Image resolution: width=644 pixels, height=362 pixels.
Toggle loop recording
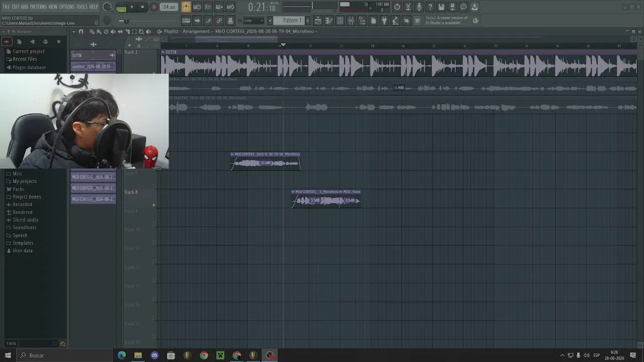click(230, 7)
